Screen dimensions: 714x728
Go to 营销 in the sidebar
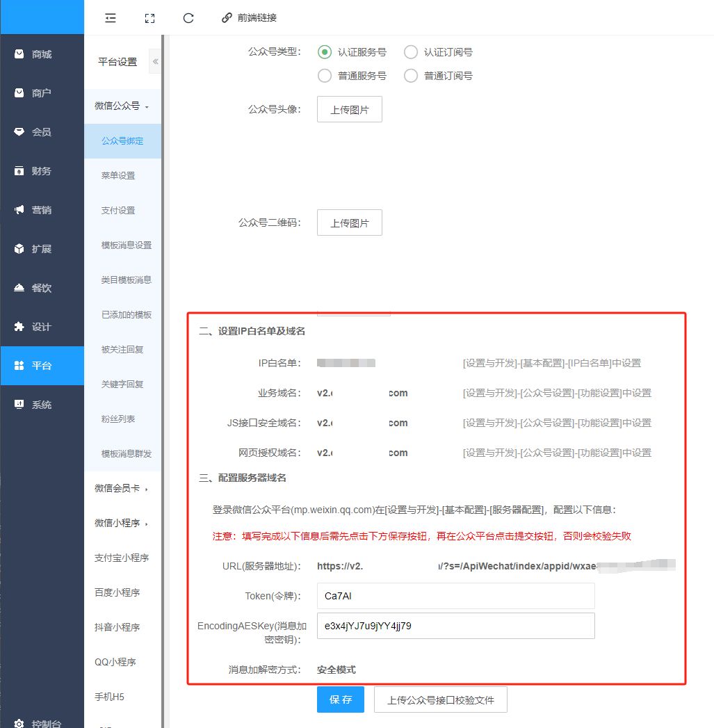pyautogui.click(x=42, y=210)
